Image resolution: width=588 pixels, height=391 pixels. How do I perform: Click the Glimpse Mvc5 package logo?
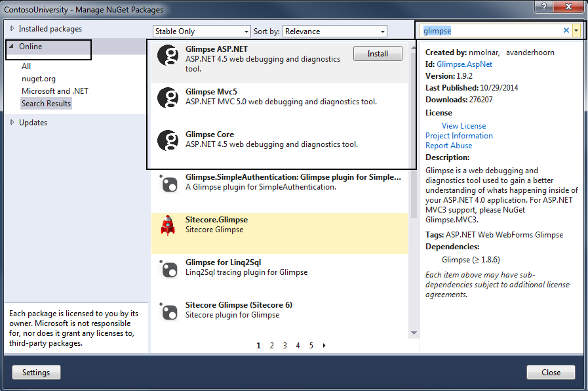pyautogui.click(x=168, y=98)
